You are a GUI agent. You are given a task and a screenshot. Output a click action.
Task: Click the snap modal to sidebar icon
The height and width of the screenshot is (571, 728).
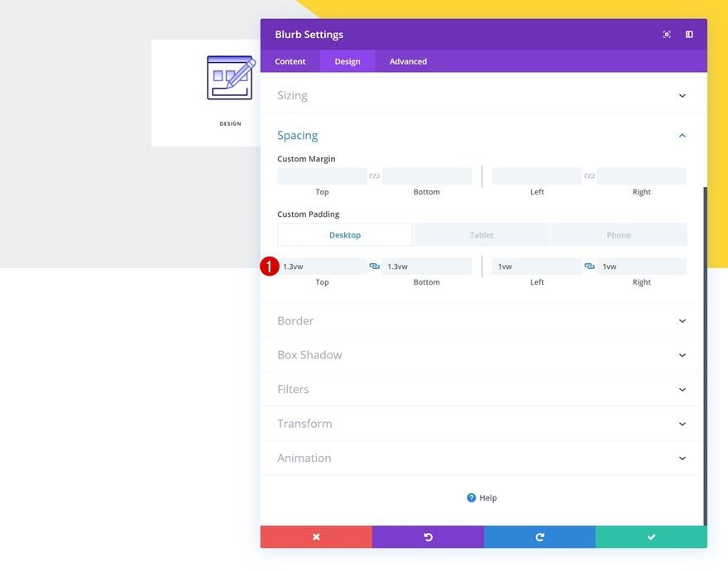tap(689, 35)
